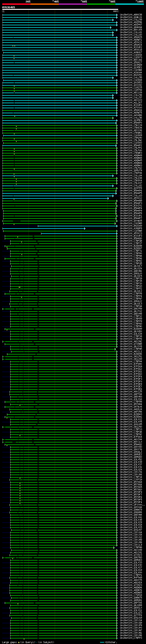
Task: Open hit UniRef100_Q8MUD1
Action: tap(131, 600)
